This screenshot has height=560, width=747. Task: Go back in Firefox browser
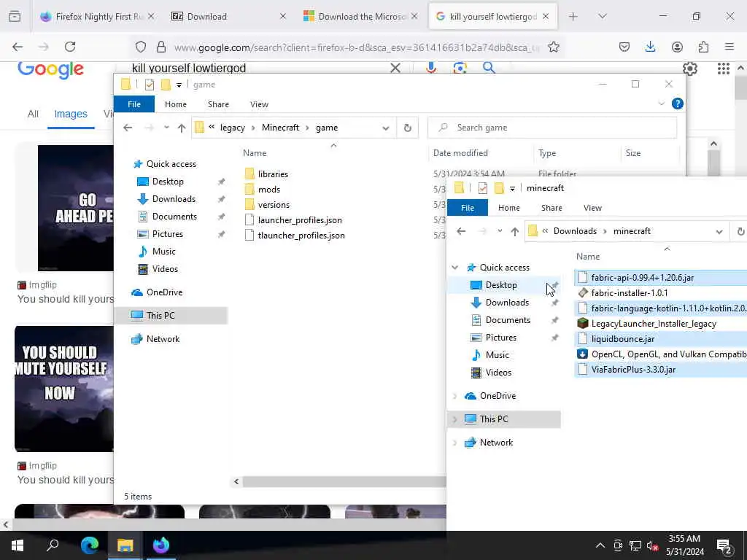(x=18, y=47)
